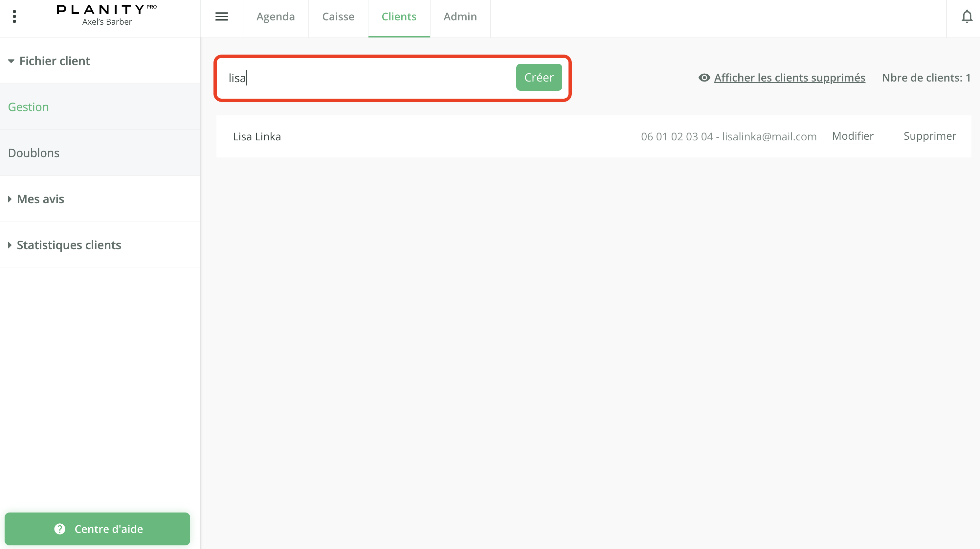
Task: Open the Admin tab
Action: pyautogui.click(x=460, y=16)
